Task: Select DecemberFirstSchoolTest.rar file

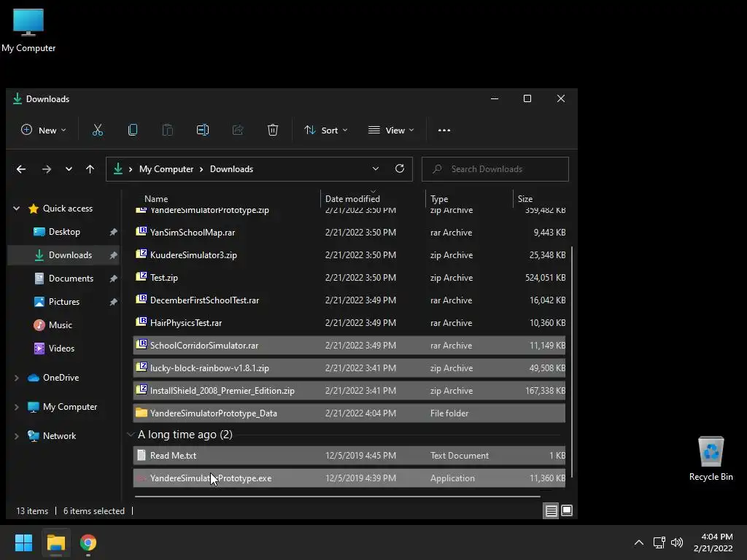Action: pyautogui.click(x=349, y=300)
